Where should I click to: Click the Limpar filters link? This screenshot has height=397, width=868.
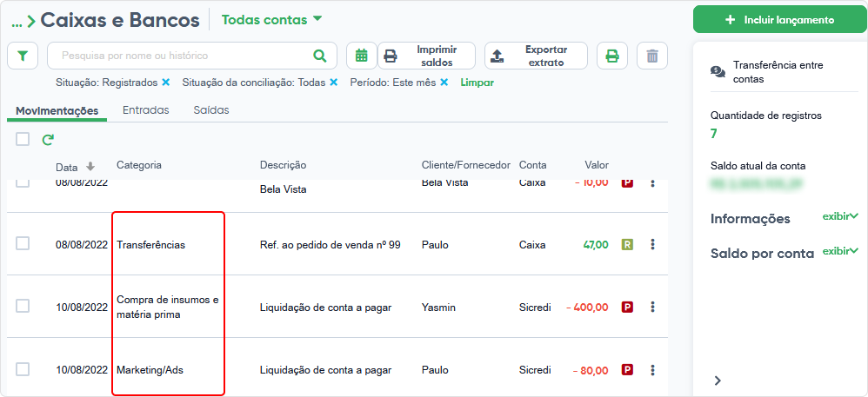[x=477, y=83]
